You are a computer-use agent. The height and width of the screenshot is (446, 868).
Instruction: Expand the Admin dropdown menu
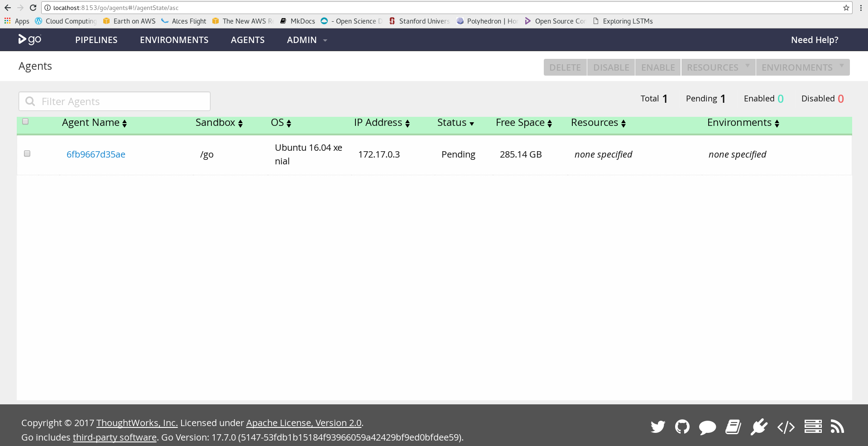tap(307, 40)
